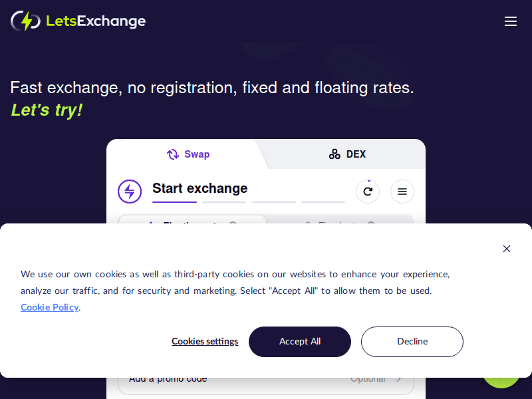Click the lightning bolt beside Start exchange
532x399 pixels.
130,191
